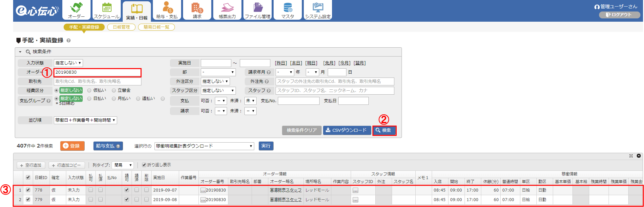Switch to 実績・日報 tab
The image size is (644, 207).
[137, 11]
